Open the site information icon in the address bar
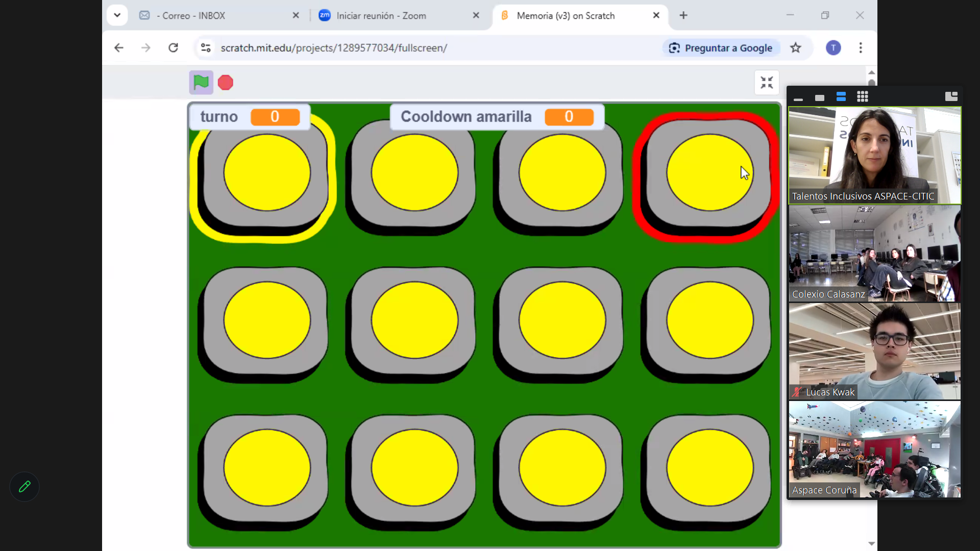The image size is (980, 551). point(206,48)
